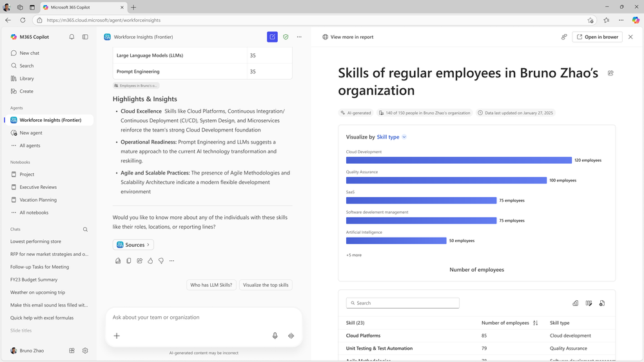This screenshot has width=644, height=362.
Task: Open the Create section
Action: 26,91
